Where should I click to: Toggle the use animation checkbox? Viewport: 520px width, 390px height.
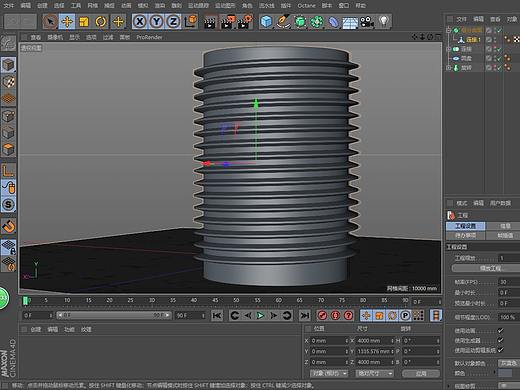click(x=500, y=331)
